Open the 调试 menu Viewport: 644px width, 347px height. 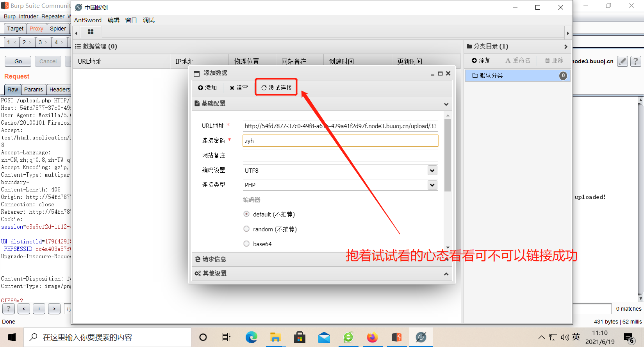coord(149,20)
